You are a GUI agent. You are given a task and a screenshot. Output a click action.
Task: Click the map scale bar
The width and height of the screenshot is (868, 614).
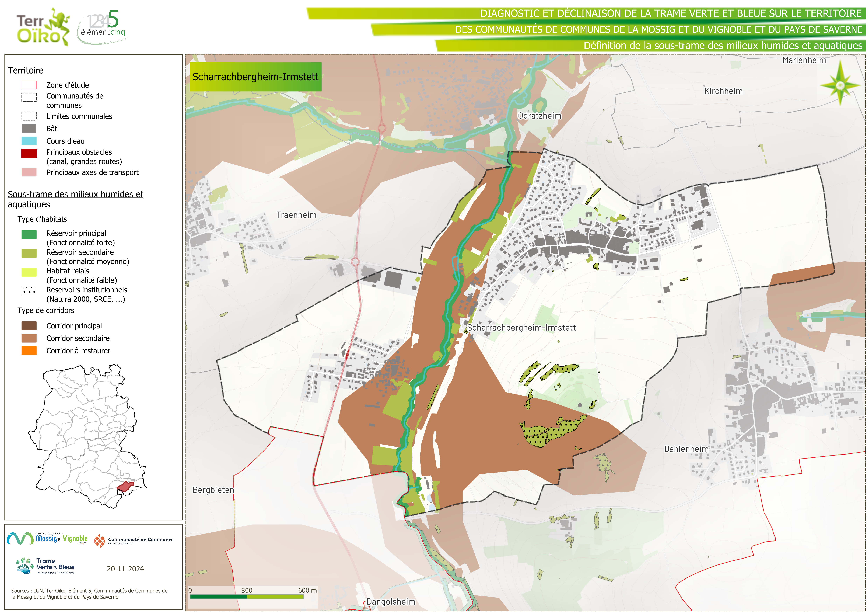coord(247,597)
